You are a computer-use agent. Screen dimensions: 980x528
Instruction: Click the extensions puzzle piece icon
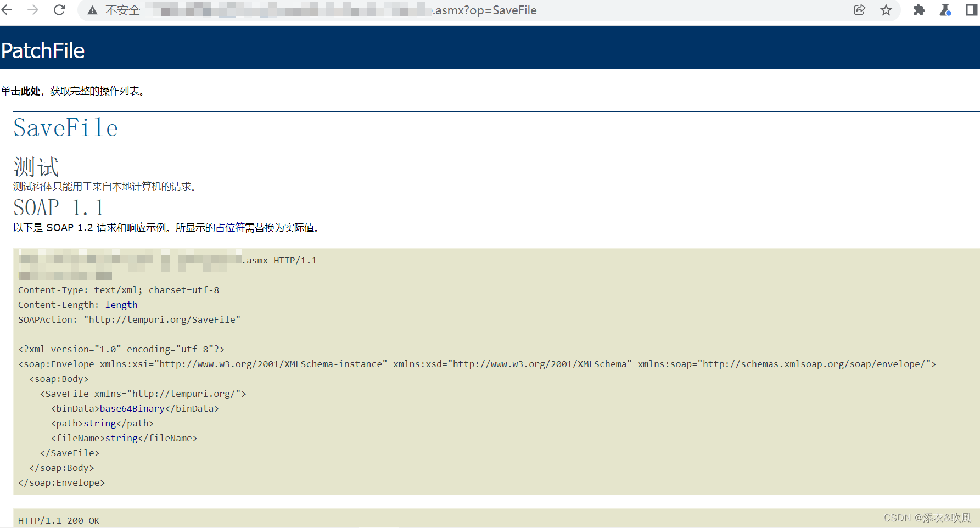tap(919, 10)
